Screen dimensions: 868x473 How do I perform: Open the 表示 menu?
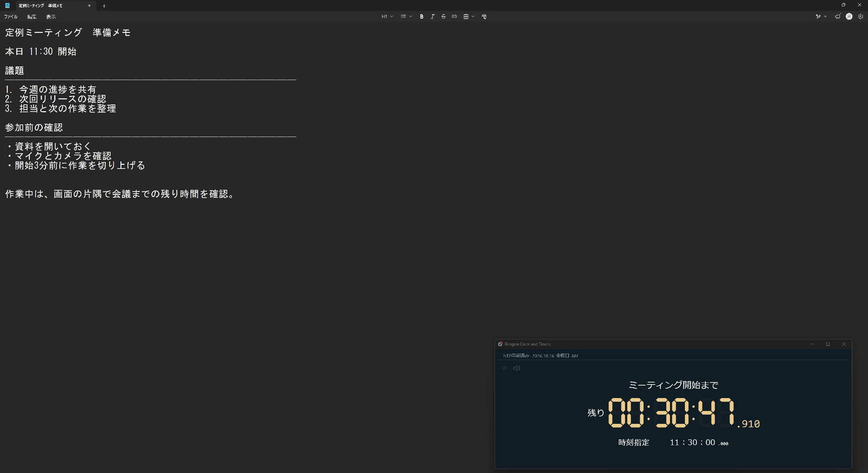point(51,17)
